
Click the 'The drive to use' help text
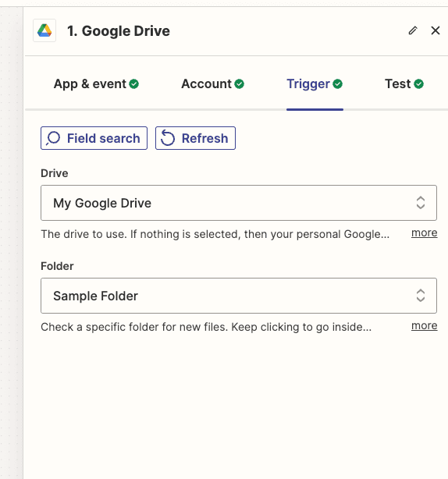pyautogui.click(x=215, y=234)
